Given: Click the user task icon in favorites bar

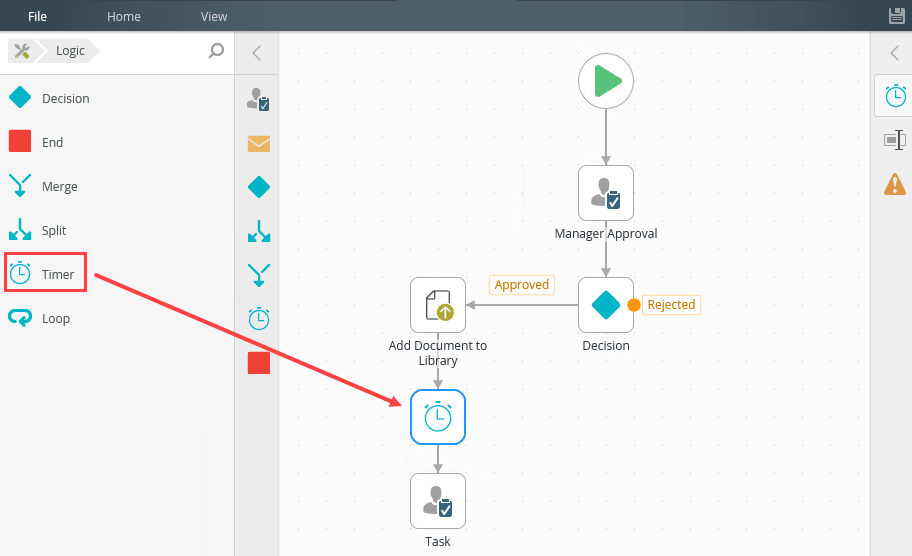Looking at the screenshot, I should click(259, 99).
